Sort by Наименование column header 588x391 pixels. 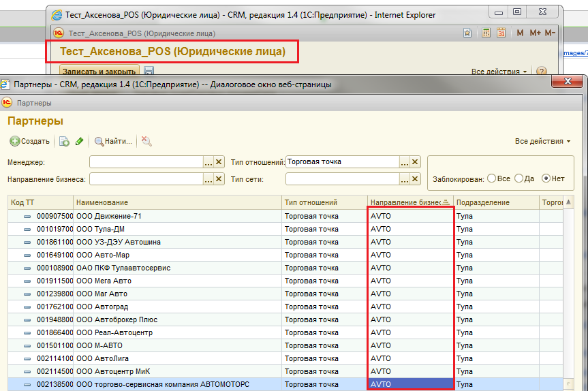[x=177, y=202]
